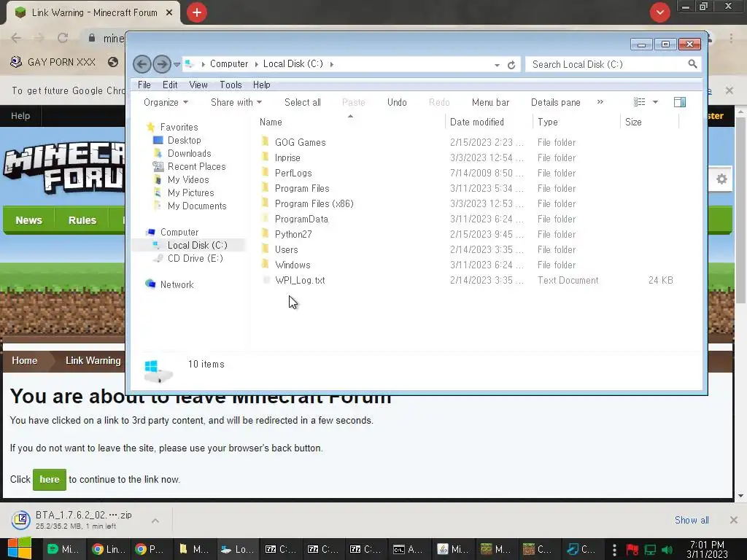Open the browser three-dot menu
Image resolution: width=747 pixels, height=560 pixels.
[x=731, y=38]
